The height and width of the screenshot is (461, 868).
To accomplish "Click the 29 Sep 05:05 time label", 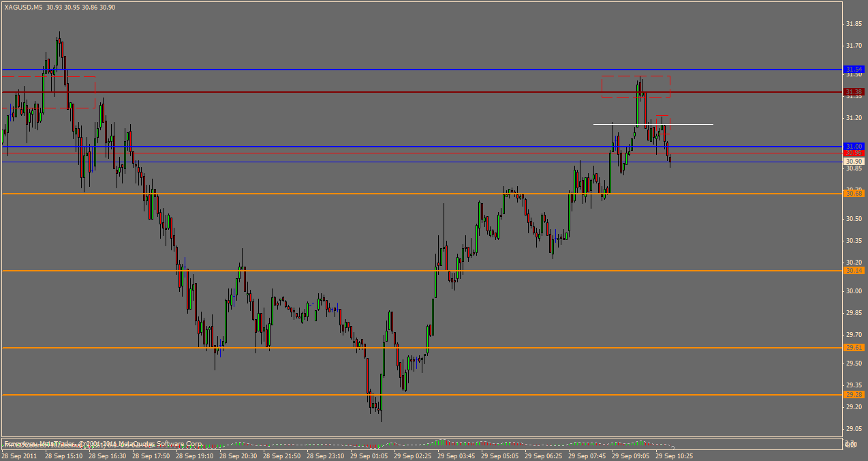I will point(500,455).
